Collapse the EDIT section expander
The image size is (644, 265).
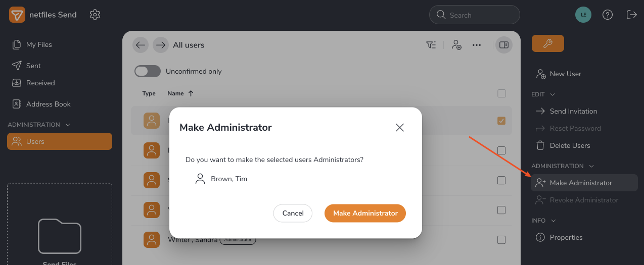[x=553, y=94]
